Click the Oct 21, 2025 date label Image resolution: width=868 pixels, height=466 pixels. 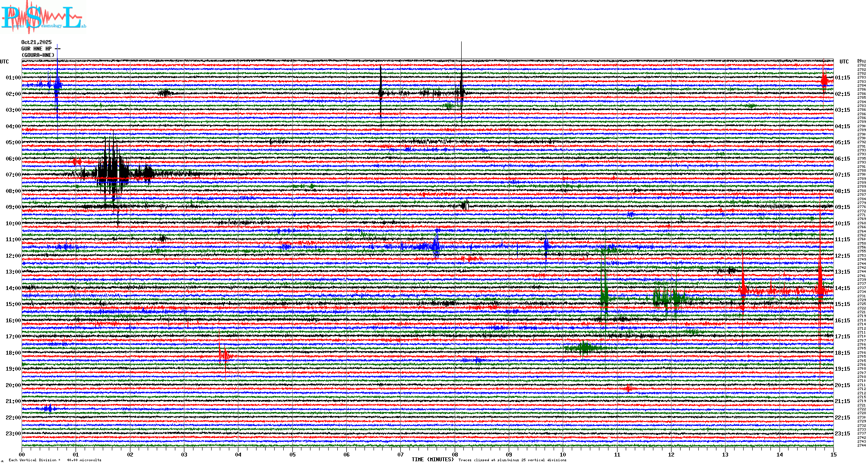coord(36,42)
